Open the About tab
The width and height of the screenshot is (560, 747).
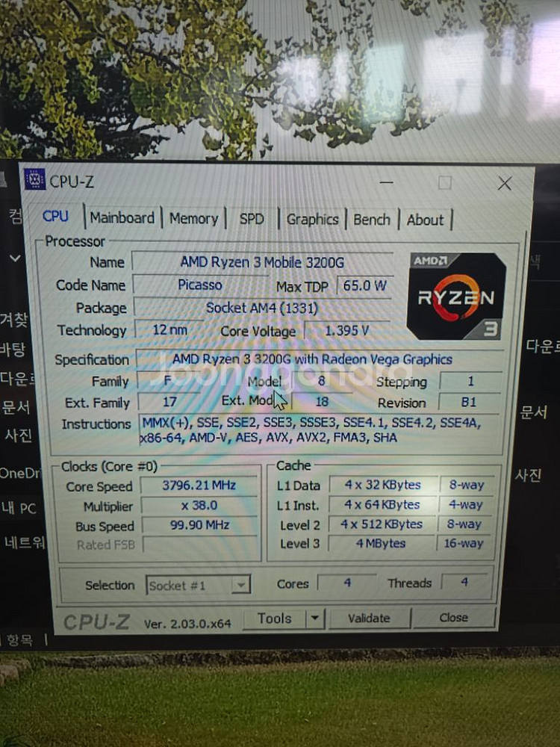click(x=425, y=220)
